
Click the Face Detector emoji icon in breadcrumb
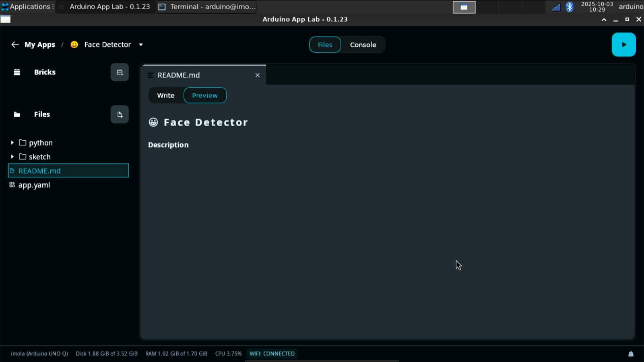pos(74,45)
